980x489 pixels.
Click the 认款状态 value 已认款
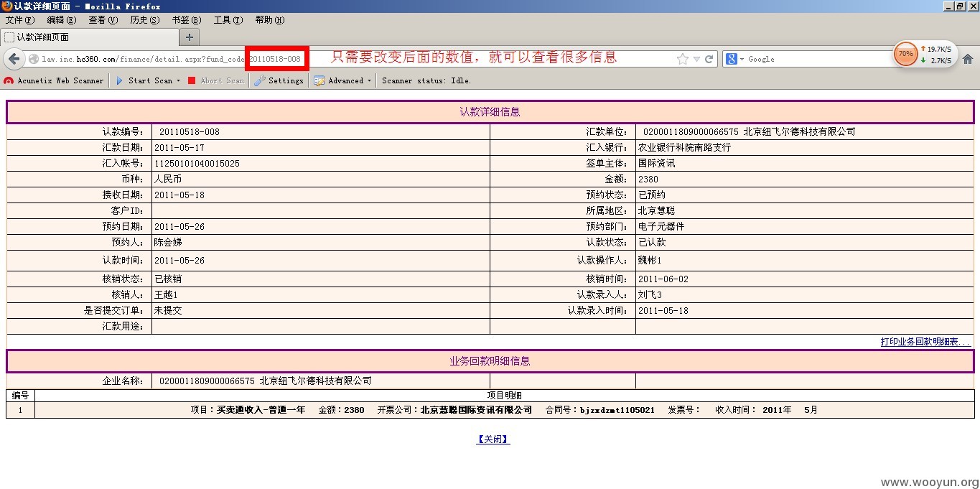coord(652,243)
